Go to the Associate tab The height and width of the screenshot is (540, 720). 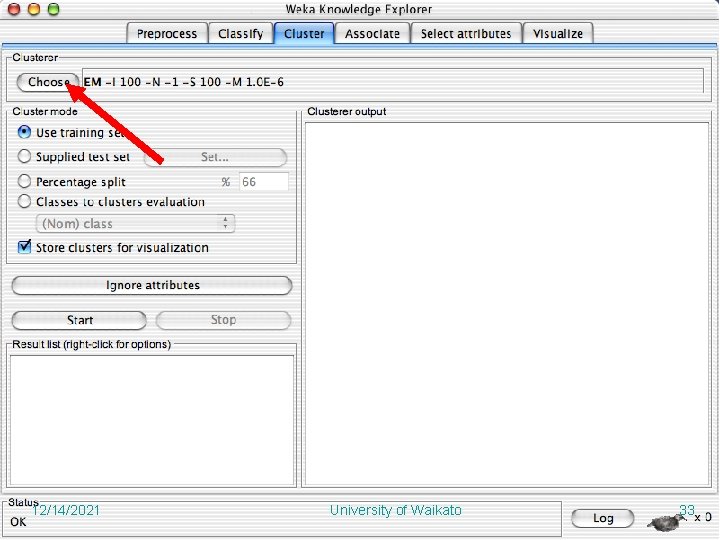tap(372, 34)
